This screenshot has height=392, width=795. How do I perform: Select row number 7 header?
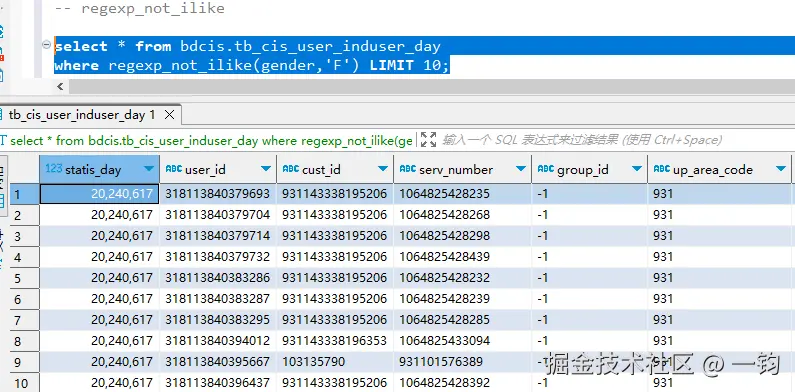(24, 320)
